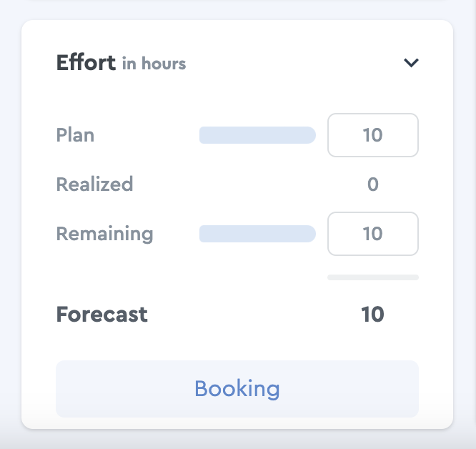The image size is (476, 449).
Task: Focus the Plan hours input field
Action: point(373,135)
